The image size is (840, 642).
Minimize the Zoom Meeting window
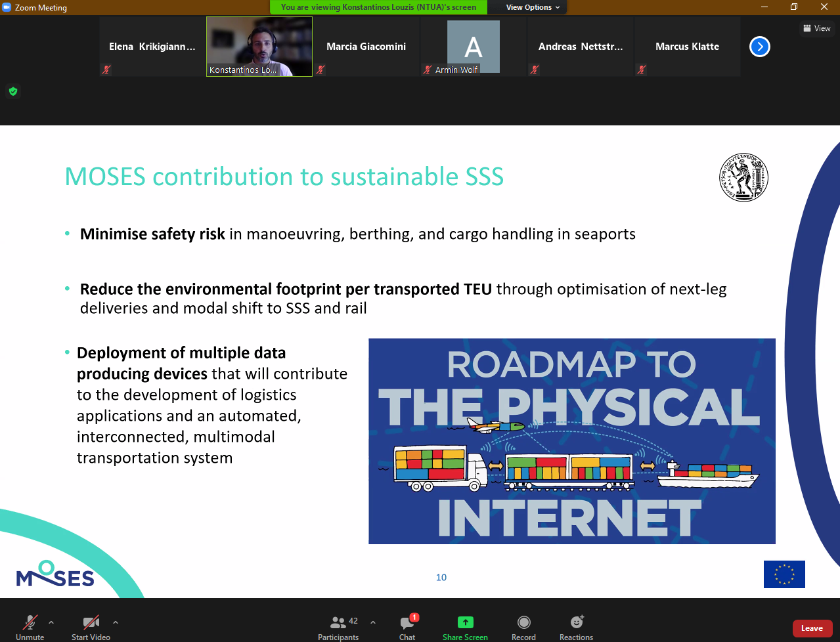coord(764,7)
